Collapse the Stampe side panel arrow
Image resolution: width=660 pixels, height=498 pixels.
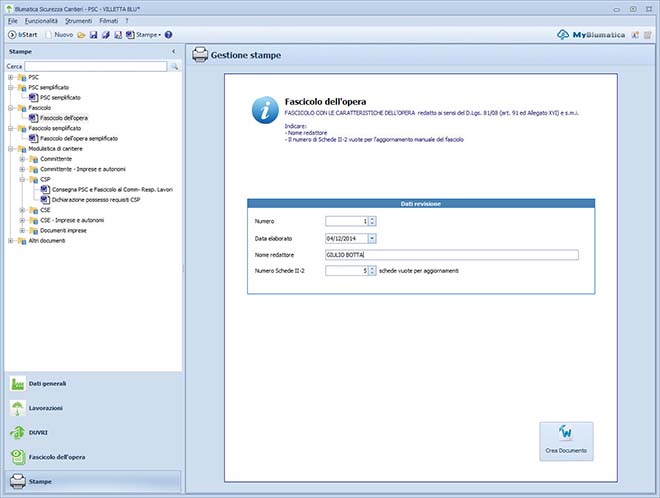point(174,51)
